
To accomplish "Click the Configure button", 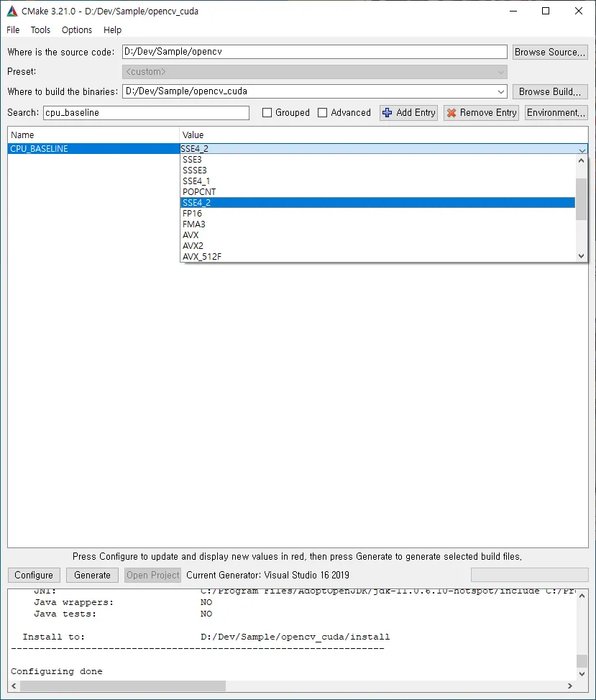I will pos(34,575).
